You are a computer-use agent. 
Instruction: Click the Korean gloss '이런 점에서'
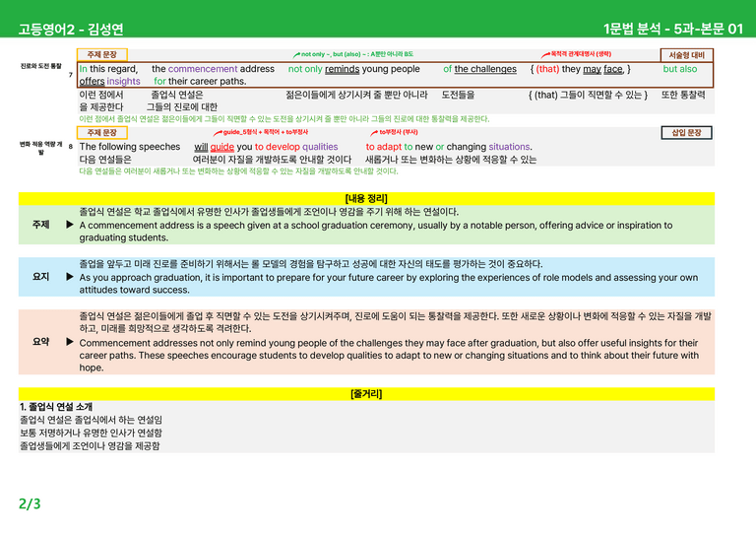coord(101,95)
